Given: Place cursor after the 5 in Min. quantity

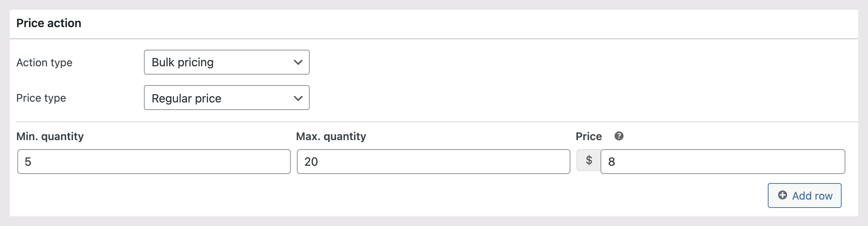Looking at the screenshot, I should coord(32,162).
